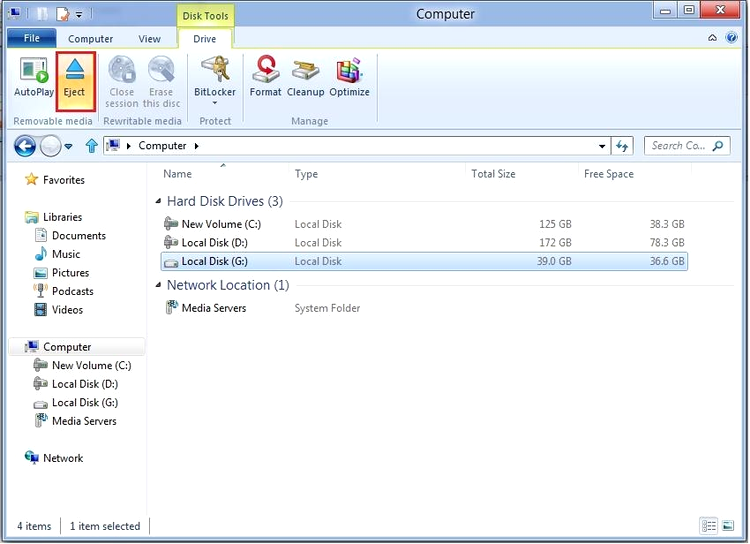The image size is (750, 544).
Task: Select Media Servers in the list
Action: [x=424, y=308]
